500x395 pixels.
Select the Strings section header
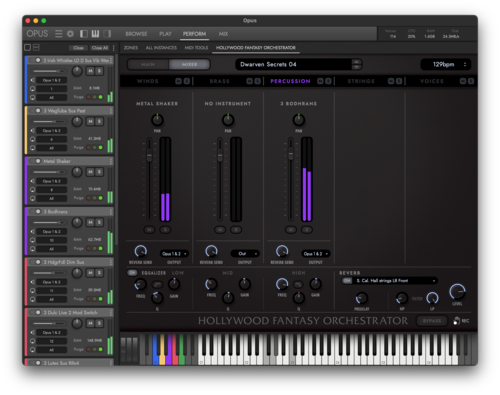[361, 81]
